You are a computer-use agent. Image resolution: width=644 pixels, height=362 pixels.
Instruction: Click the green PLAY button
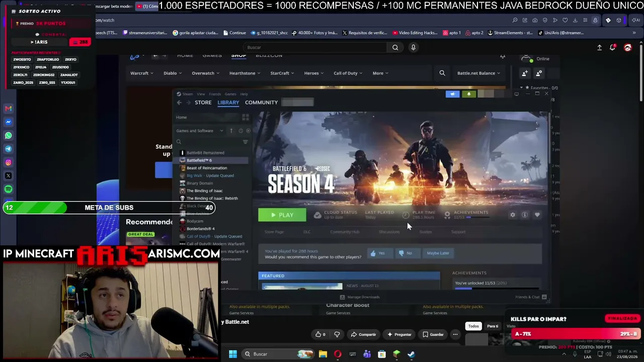coord(282,215)
